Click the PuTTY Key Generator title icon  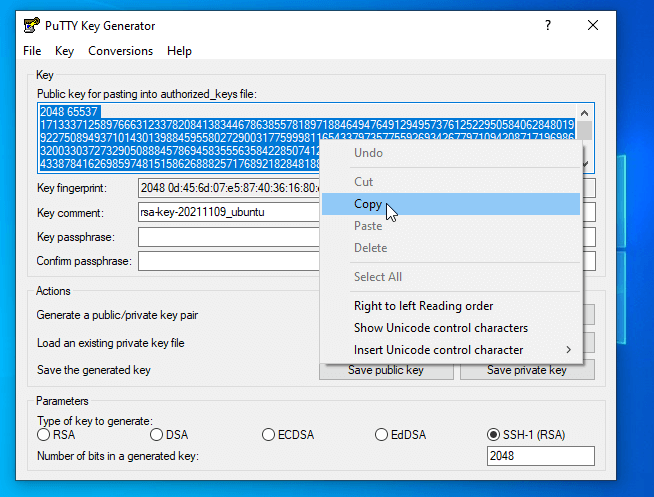tap(31, 25)
